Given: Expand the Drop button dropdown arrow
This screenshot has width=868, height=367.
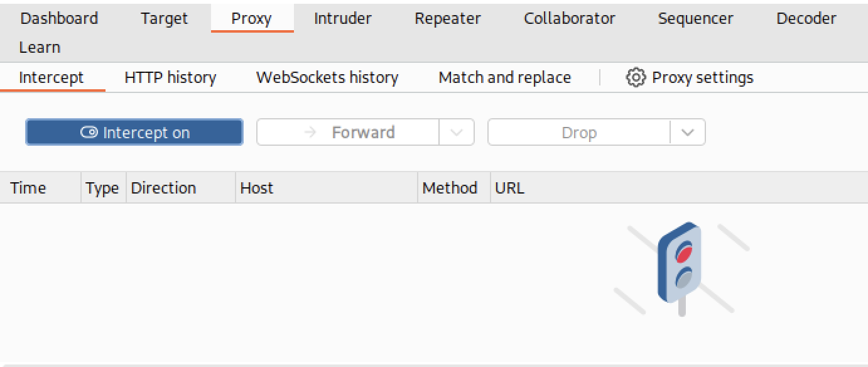Looking at the screenshot, I should 688,133.
